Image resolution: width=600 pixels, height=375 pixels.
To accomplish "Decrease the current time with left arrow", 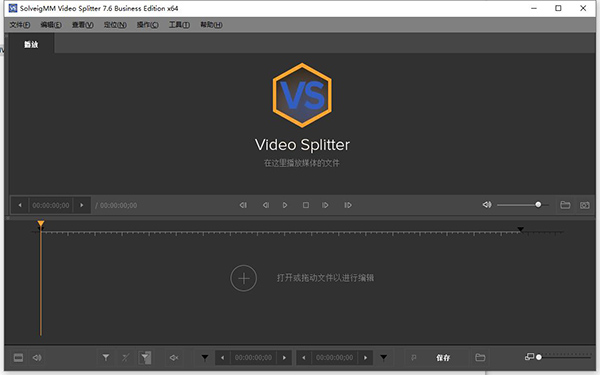I will point(20,205).
